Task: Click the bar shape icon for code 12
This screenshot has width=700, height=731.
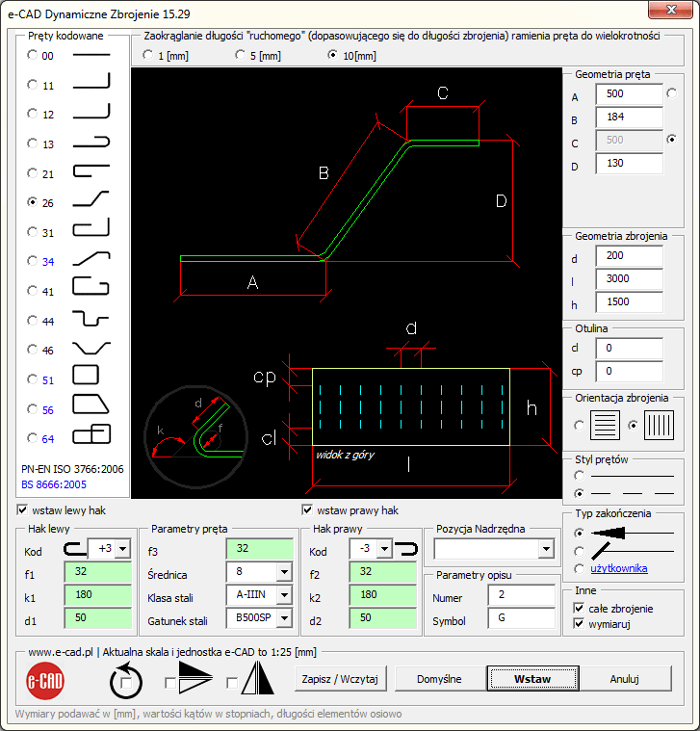Action: 91,112
